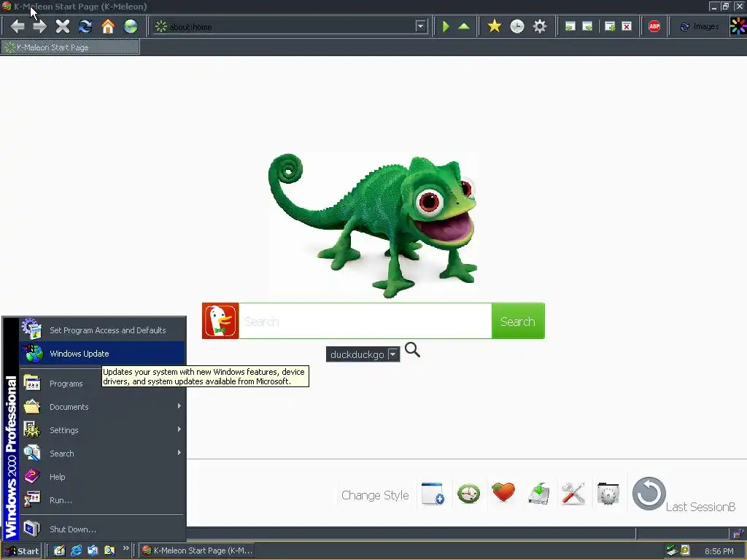Click the magnifier folder Quick Launch icon
Viewport: 747px width, 560px height.
[109, 551]
